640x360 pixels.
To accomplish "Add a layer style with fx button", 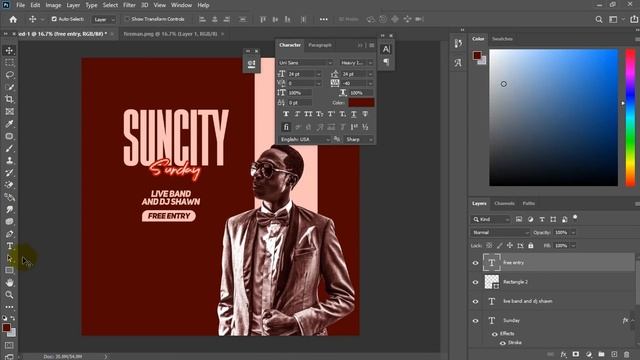I will pyautogui.click(x=563, y=355).
